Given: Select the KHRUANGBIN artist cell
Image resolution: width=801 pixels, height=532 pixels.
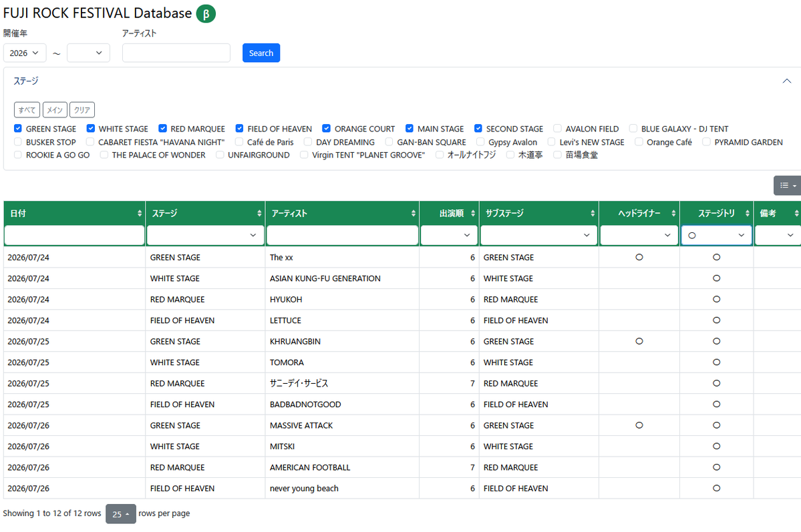Looking at the screenshot, I should point(342,341).
